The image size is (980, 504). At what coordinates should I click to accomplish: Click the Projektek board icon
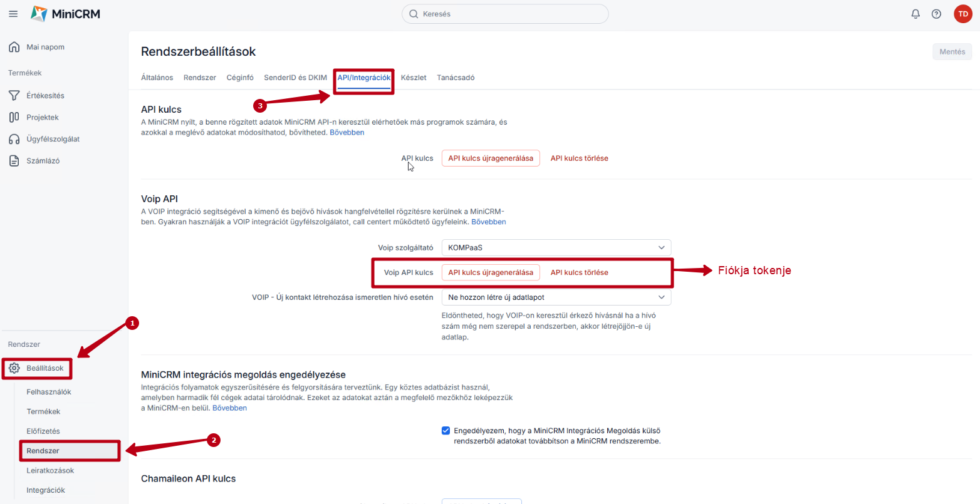pyautogui.click(x=14, y=117)
